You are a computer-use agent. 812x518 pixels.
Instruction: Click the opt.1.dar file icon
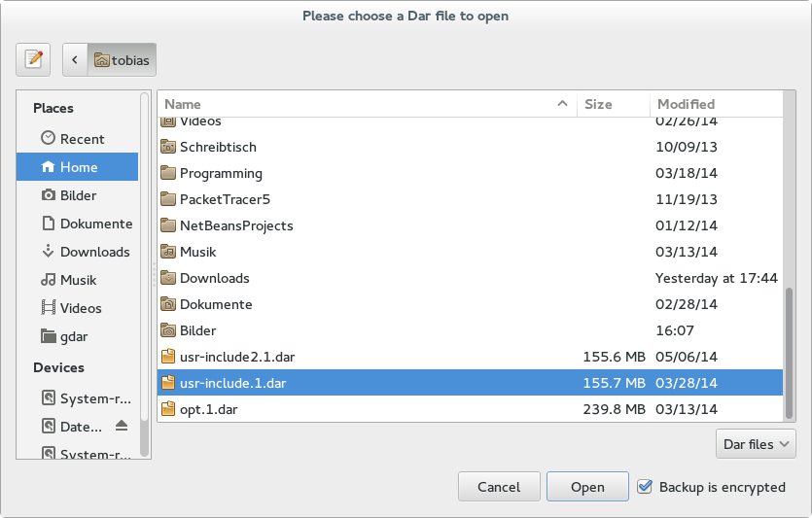pos(167,409)
